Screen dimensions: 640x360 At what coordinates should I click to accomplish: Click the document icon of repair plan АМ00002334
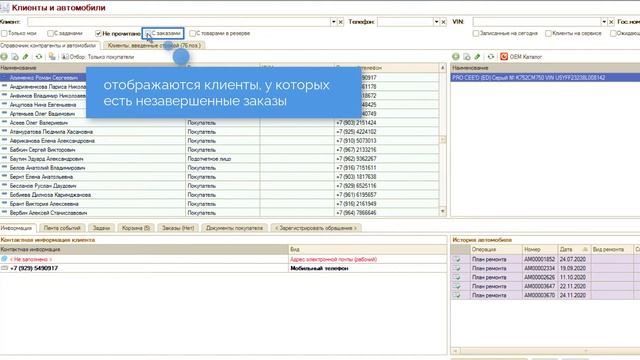tap(457, 268)
